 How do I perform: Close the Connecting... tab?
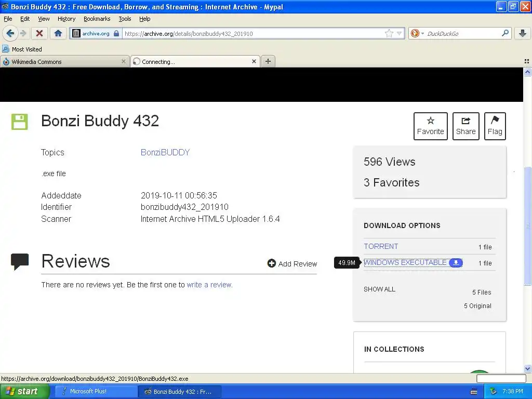(254, 61)
